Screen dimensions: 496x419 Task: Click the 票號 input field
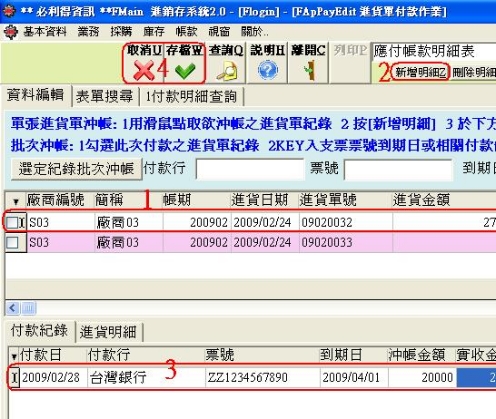coord(398,169)
